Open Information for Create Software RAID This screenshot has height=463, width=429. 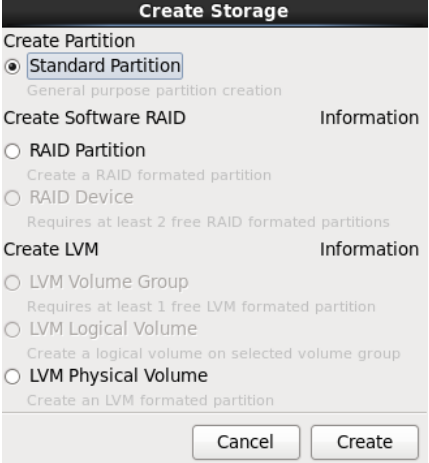point(369,118)
